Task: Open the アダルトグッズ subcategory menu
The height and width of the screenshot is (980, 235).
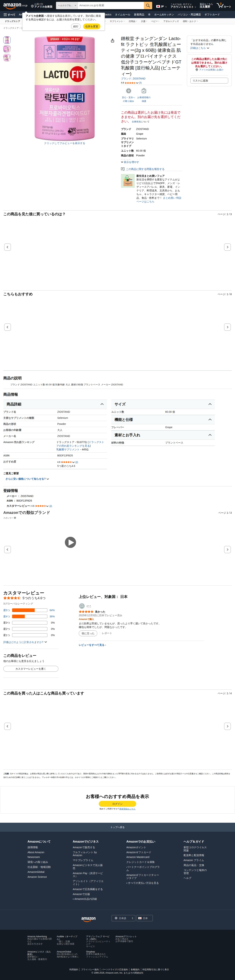Action: (x=171, y=21)
